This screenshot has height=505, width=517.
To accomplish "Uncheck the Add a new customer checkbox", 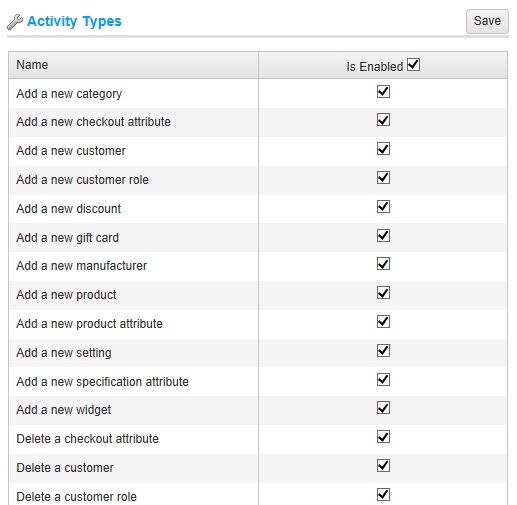I will pos(383,149).
